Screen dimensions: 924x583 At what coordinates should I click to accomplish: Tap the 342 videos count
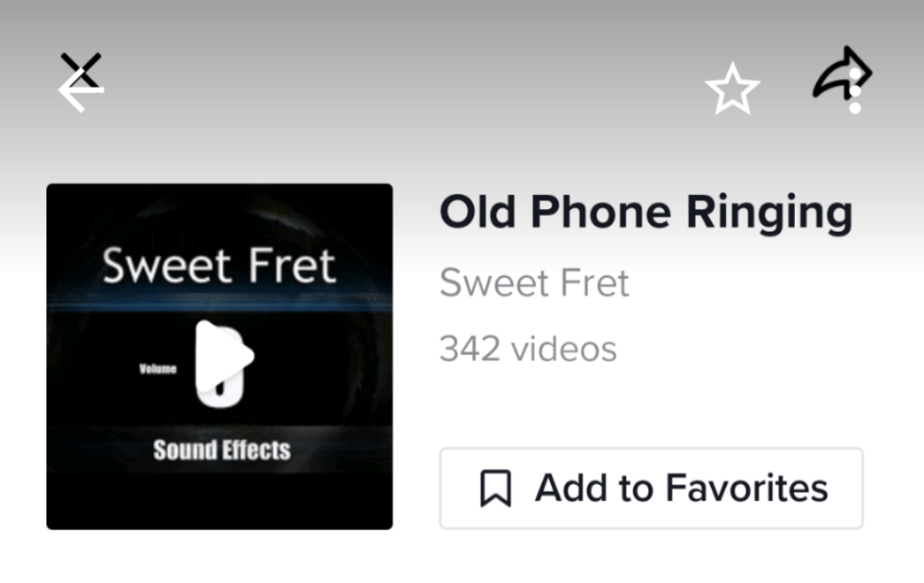point(527,348)
